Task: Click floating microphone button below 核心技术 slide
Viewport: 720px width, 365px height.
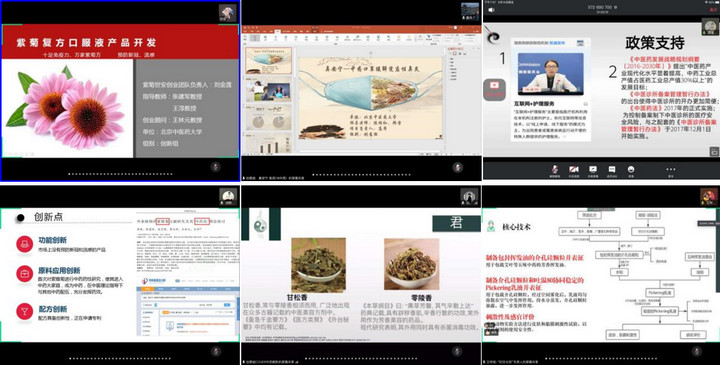Action: (697, 352)
